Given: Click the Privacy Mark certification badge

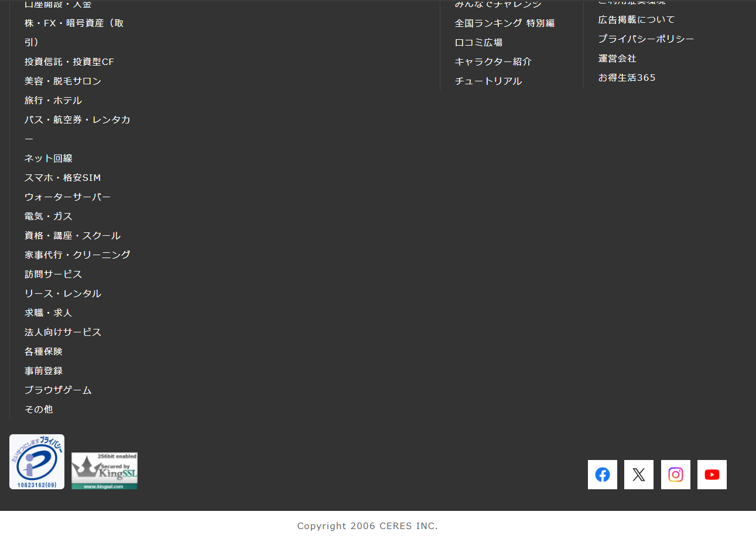Looking at the screenshot, I should pos(37,462).
